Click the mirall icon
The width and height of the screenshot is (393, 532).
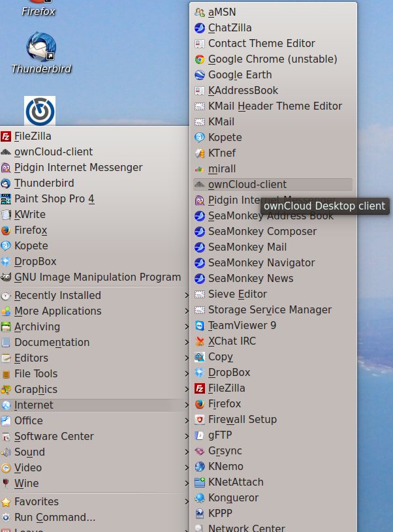tap(200, 169)
